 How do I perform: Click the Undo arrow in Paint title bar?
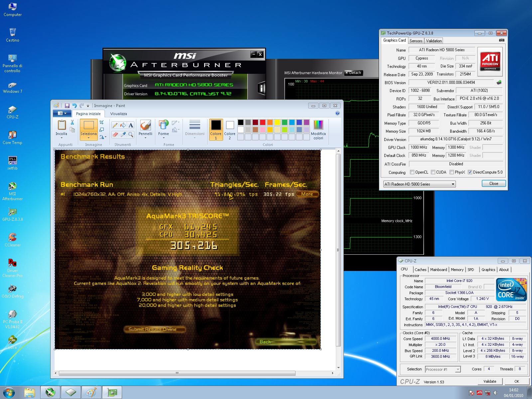point(74,106)
